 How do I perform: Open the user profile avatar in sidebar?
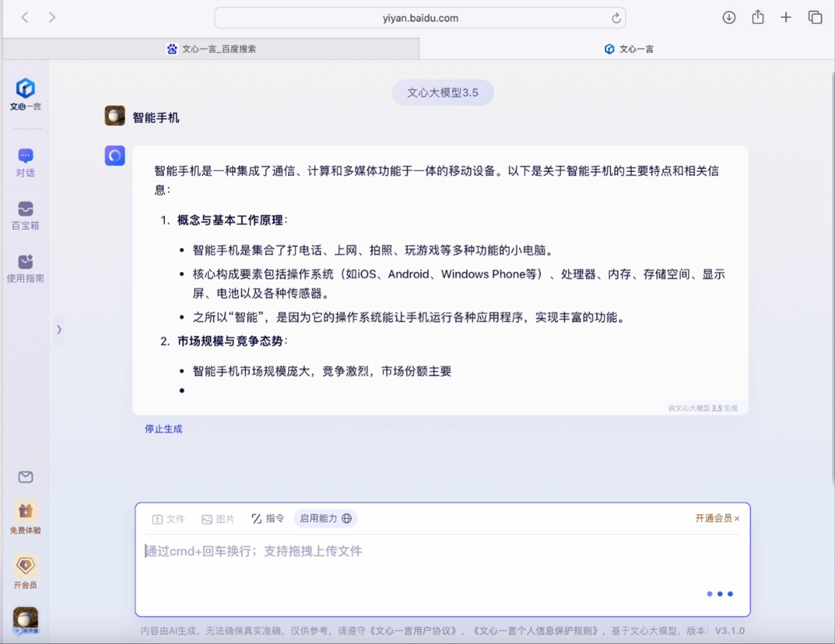pyautogui.click(x=26, y=620)
